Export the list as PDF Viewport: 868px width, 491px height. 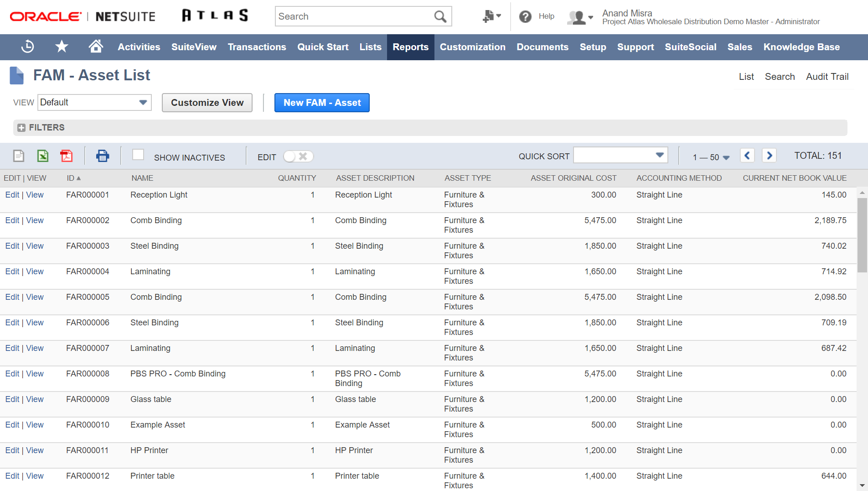click(x=67, y=156)
